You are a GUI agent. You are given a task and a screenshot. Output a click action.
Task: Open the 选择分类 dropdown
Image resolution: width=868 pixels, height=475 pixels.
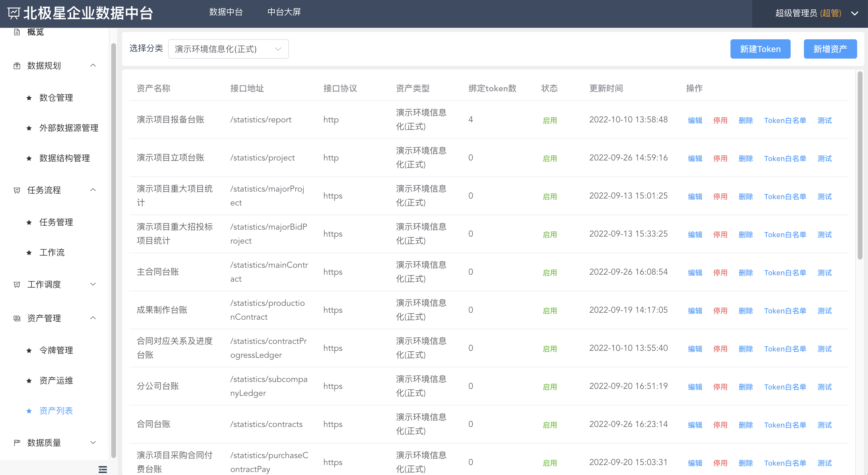[x=228, y=49]
